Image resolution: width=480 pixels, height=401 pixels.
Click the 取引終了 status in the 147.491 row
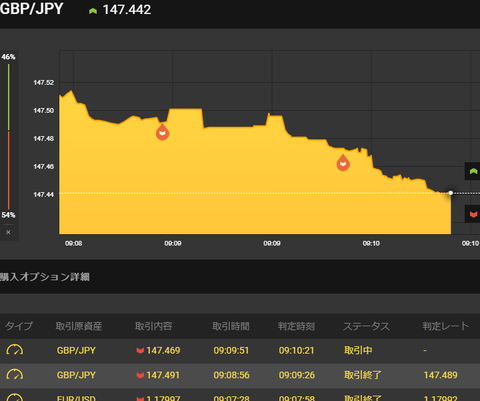[x=363, y=375]
